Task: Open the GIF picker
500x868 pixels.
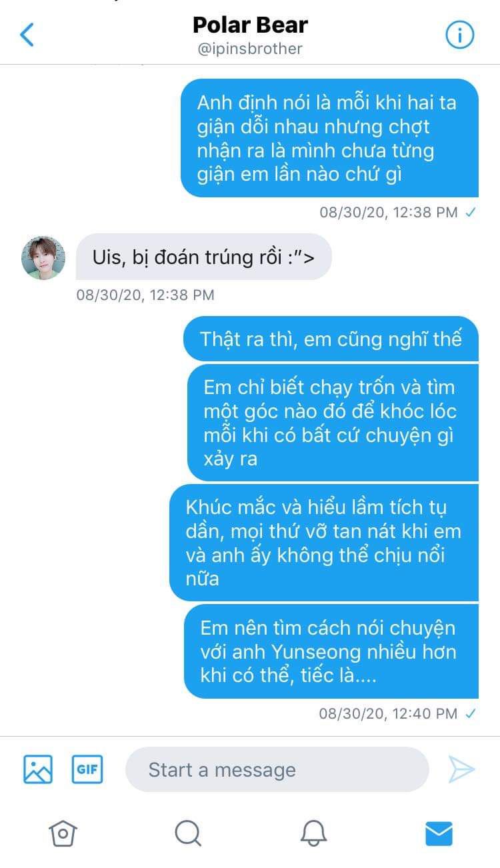Action: [x=87, y=769]
